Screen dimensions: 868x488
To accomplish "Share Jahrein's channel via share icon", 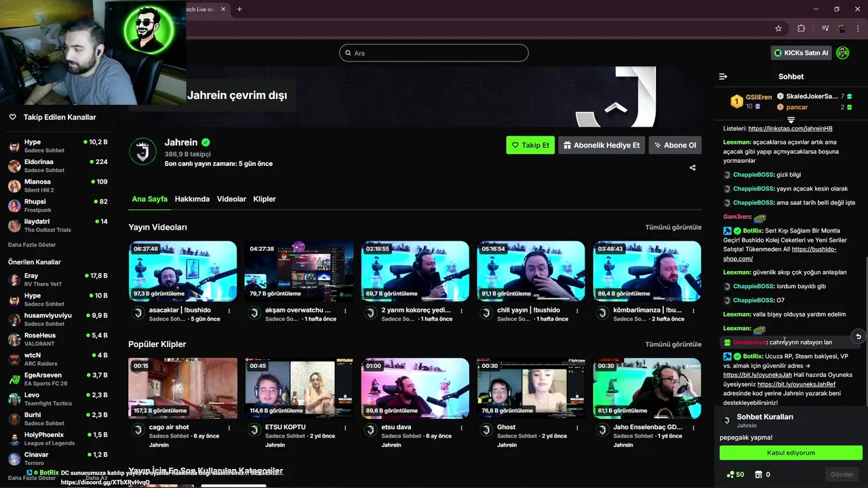I will (x=692, y=167).
